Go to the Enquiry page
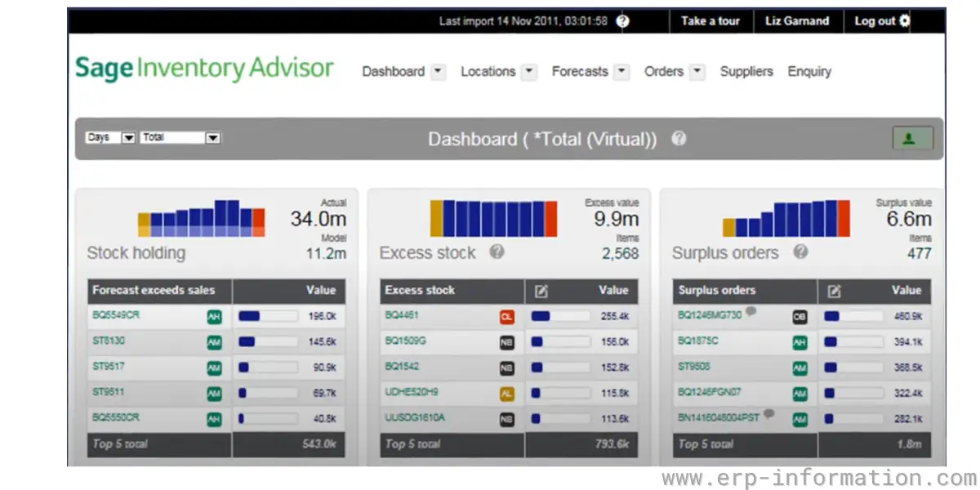Viewport: 980px width, 490px height. 809,72
